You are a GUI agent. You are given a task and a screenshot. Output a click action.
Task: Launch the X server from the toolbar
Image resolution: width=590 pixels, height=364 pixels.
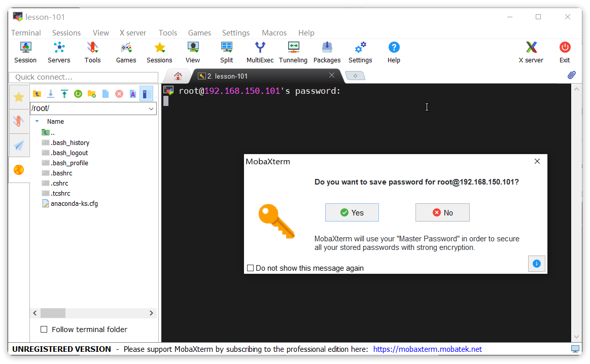coord(531,53)
